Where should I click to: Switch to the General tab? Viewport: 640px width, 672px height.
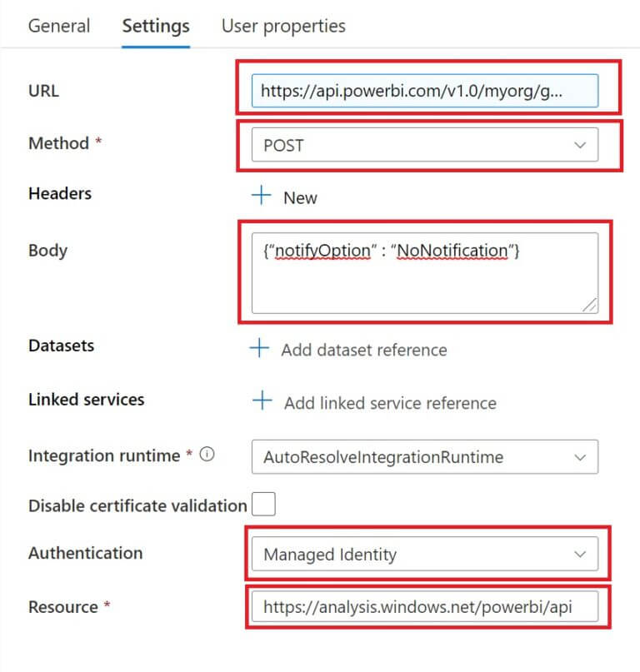[58, 26]
